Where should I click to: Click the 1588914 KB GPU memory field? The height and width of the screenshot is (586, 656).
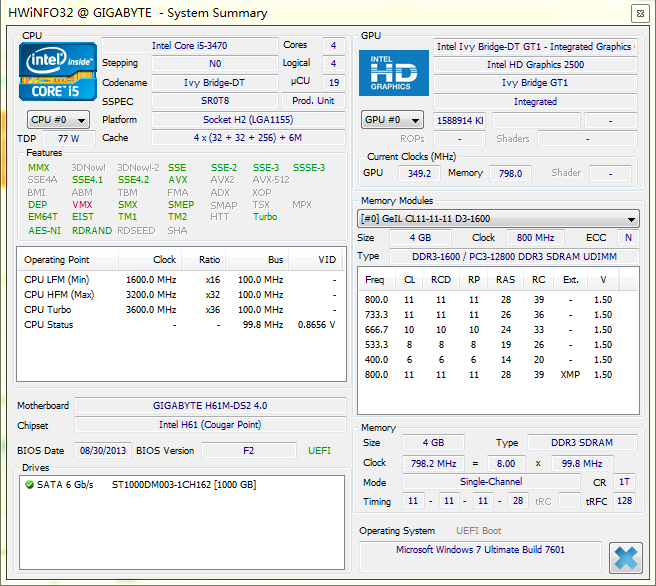pyautogui.click(x=459, y=121)
